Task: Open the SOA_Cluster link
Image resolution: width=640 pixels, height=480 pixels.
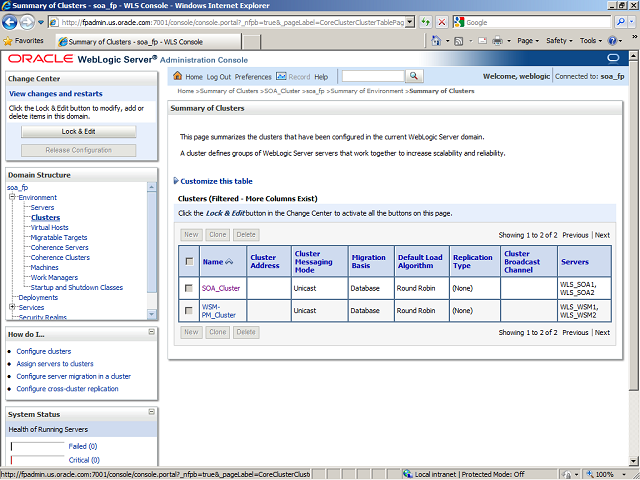Action: point(221,288)
